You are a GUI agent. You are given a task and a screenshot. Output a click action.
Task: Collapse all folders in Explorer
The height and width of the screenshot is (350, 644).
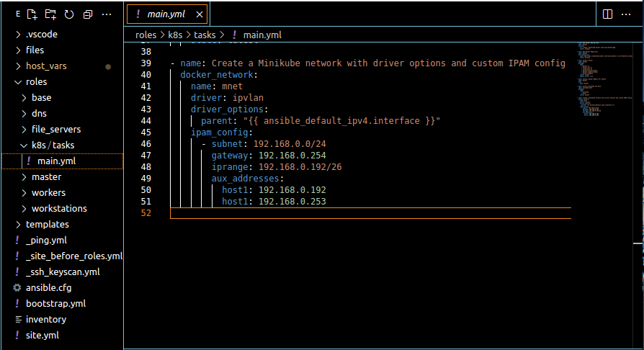pyautogui.click(x=87, y=14)
